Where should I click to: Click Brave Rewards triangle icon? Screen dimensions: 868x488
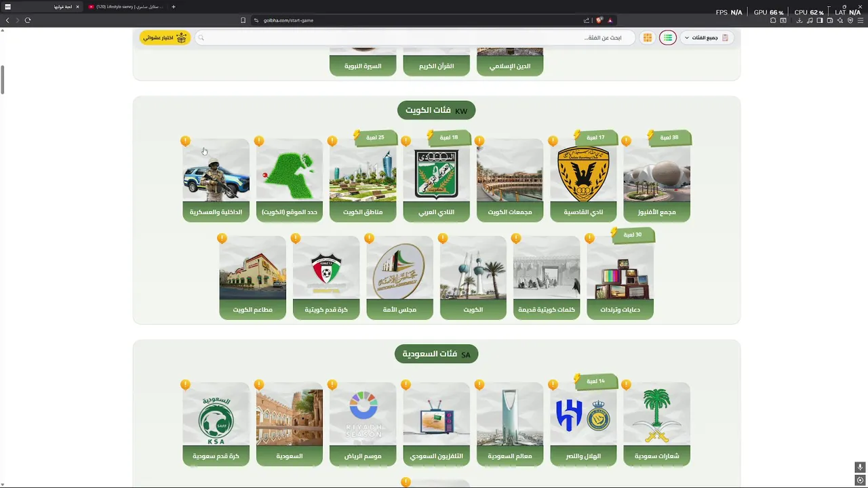pyautogui.click(x=610, y=20)
